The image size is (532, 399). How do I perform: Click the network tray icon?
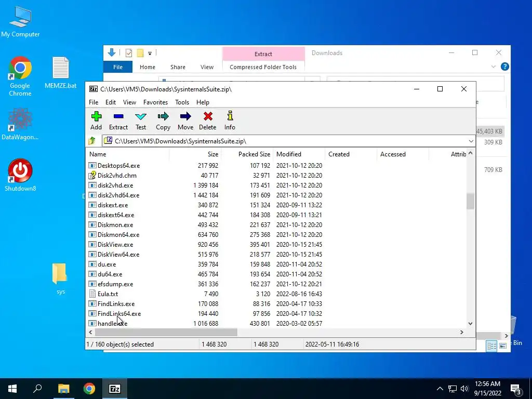pos(453,389)
